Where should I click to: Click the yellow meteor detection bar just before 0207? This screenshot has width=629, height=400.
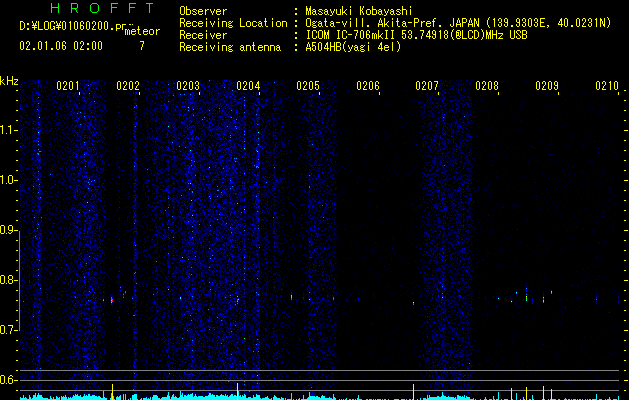[x=413, y=392]
